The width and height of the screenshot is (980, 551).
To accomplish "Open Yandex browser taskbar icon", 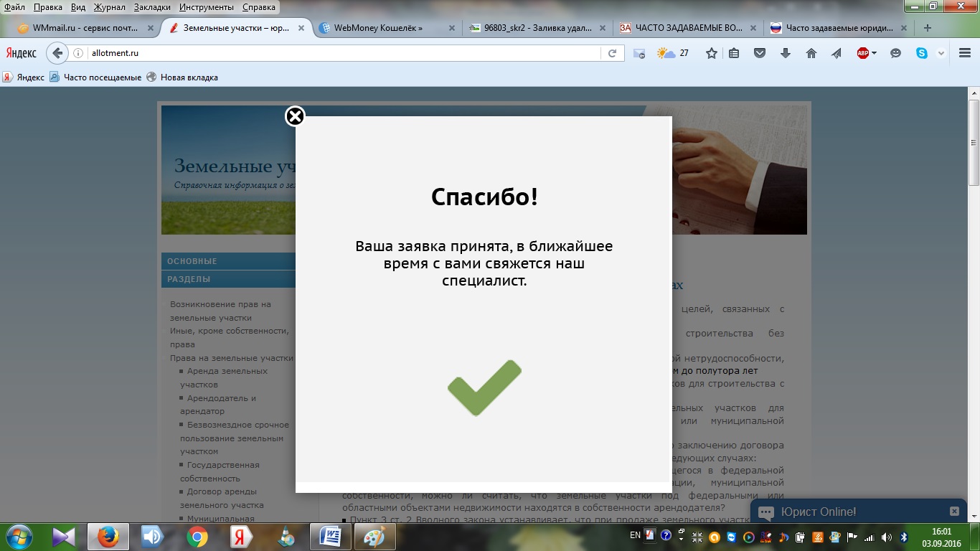I will point(242,537).
